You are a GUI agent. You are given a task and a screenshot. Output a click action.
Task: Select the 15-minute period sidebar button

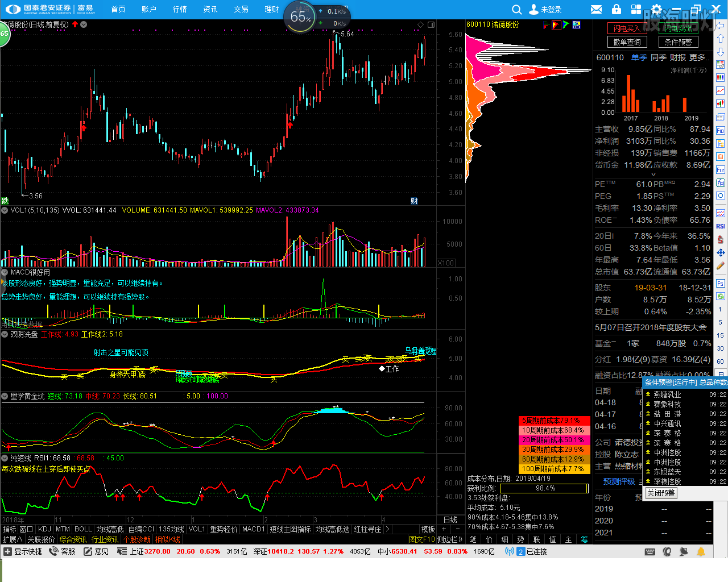point(720,335)
